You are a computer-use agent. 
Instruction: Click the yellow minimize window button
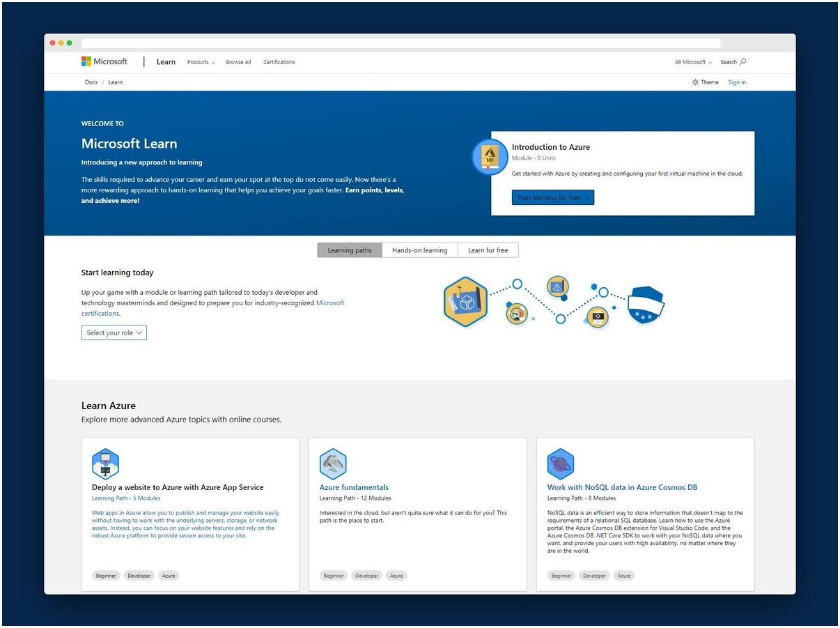click(61, 43)
